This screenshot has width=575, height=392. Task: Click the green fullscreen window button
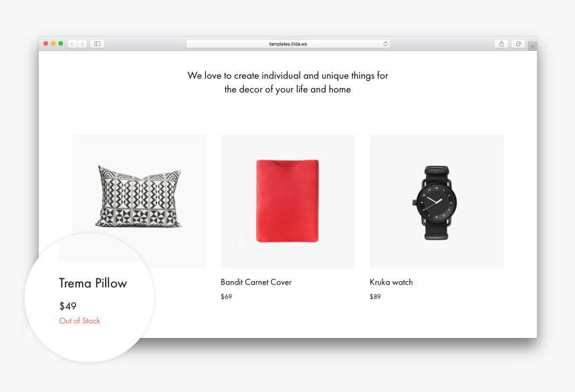[60, 43]
